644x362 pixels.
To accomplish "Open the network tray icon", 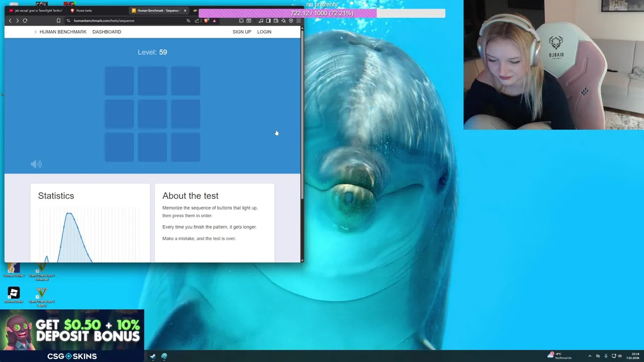I will pos(614,356).
